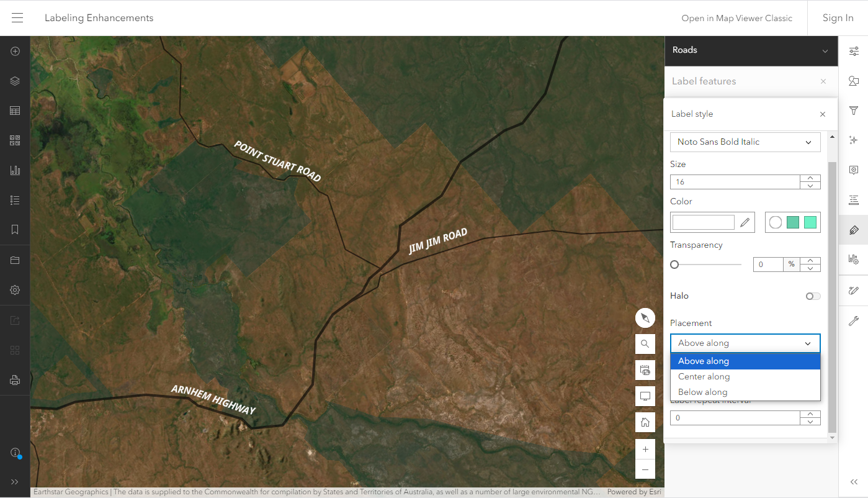Open the Roads layer dropdown

(x=825, y=50)
